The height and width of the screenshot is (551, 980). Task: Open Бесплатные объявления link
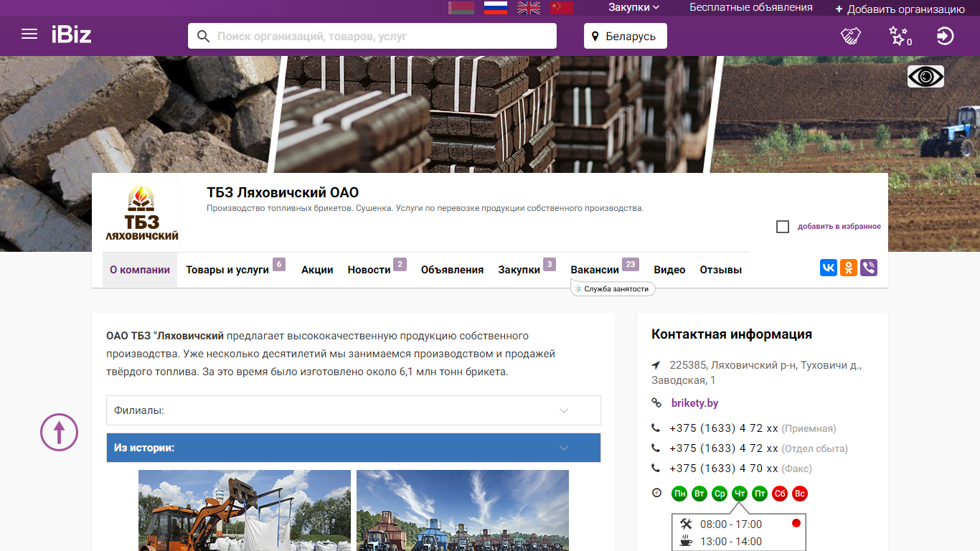(751, 7)
